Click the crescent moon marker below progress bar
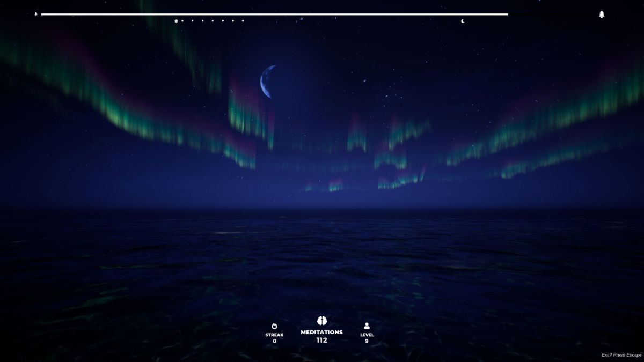The image size is (644, 362). coord(463,21)
